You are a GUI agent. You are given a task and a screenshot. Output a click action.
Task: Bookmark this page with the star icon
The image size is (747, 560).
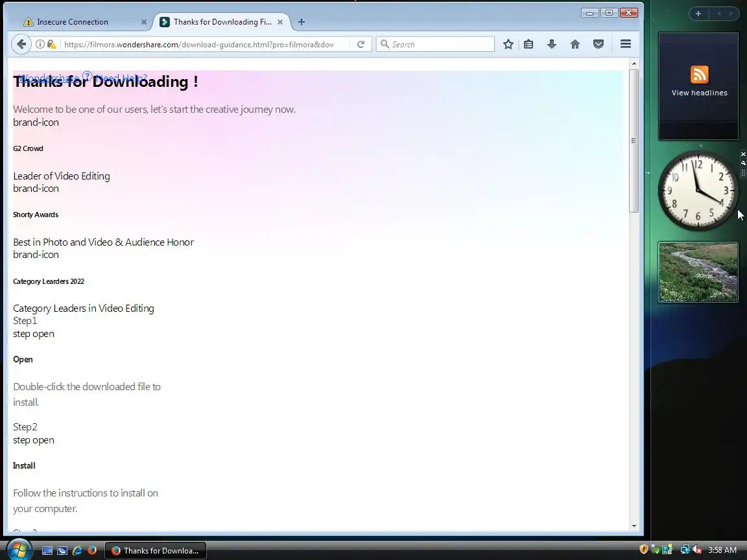click(x=508, y=44)
